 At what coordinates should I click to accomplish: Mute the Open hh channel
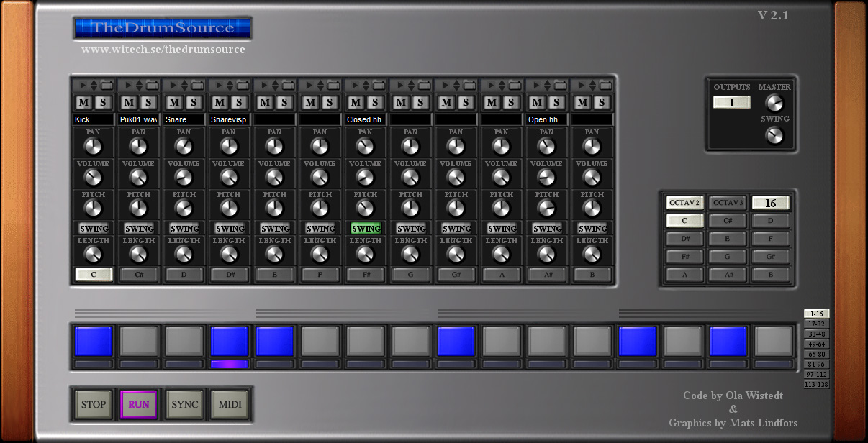pos(537,102)
